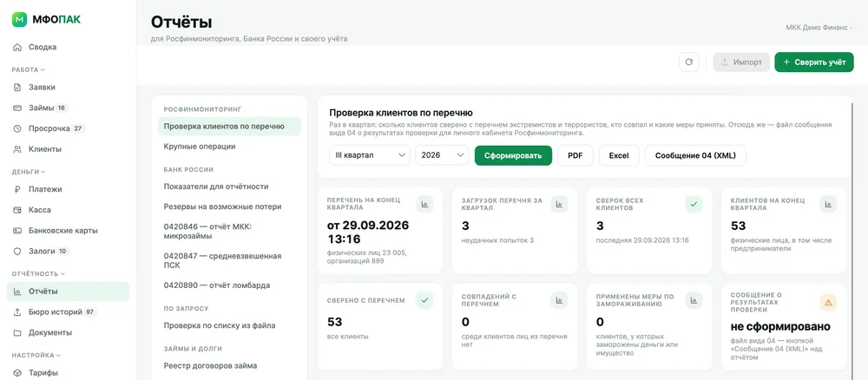Click chart icon on Совпадений с перечнем card
Screen dimensions: 868x380
[x=559, y=300]
